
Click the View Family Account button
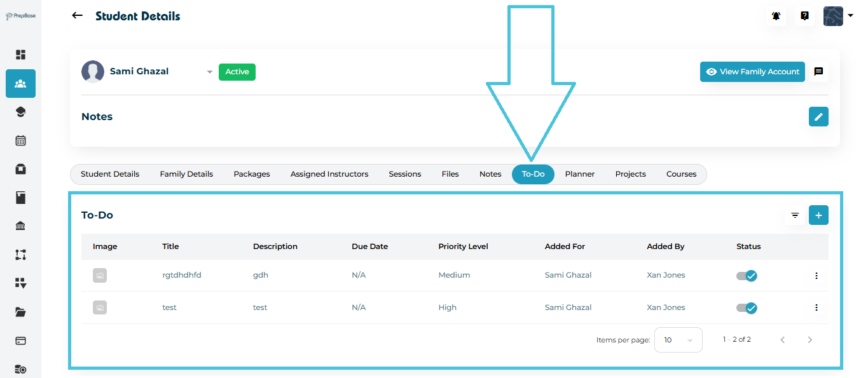752,72
